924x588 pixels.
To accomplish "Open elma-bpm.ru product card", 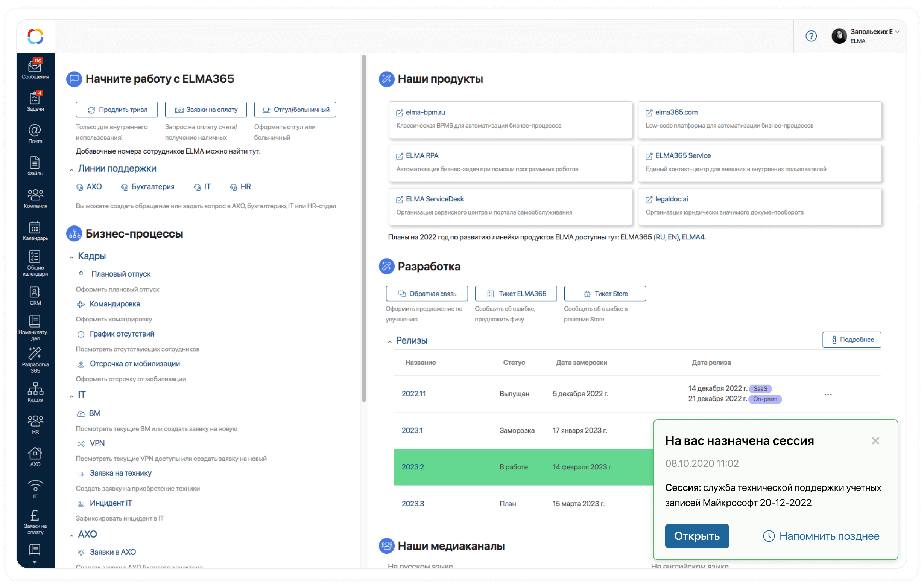I will point(511,120).
